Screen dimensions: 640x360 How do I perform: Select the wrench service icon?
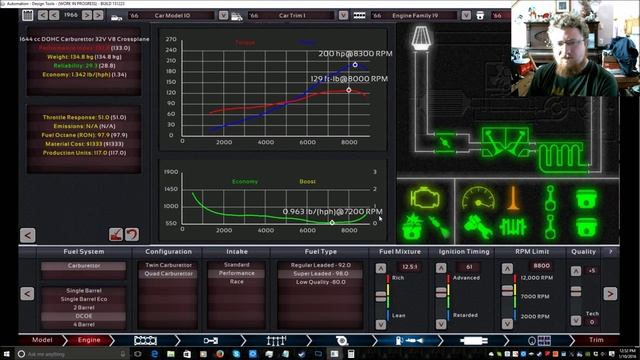coord(478,227)
